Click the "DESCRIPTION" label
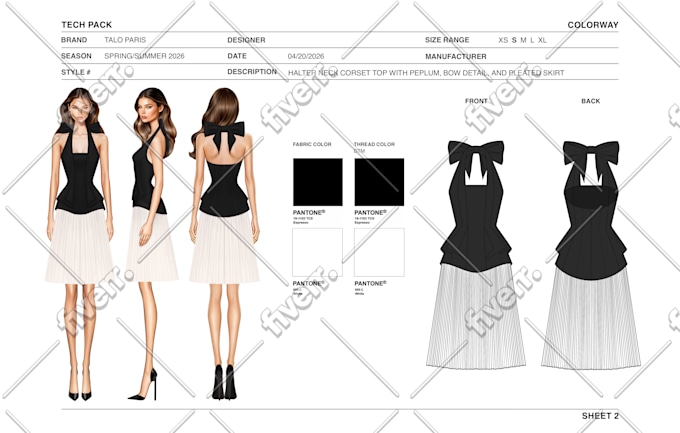Viewport: 680px width, 433px height. point(252,72)
